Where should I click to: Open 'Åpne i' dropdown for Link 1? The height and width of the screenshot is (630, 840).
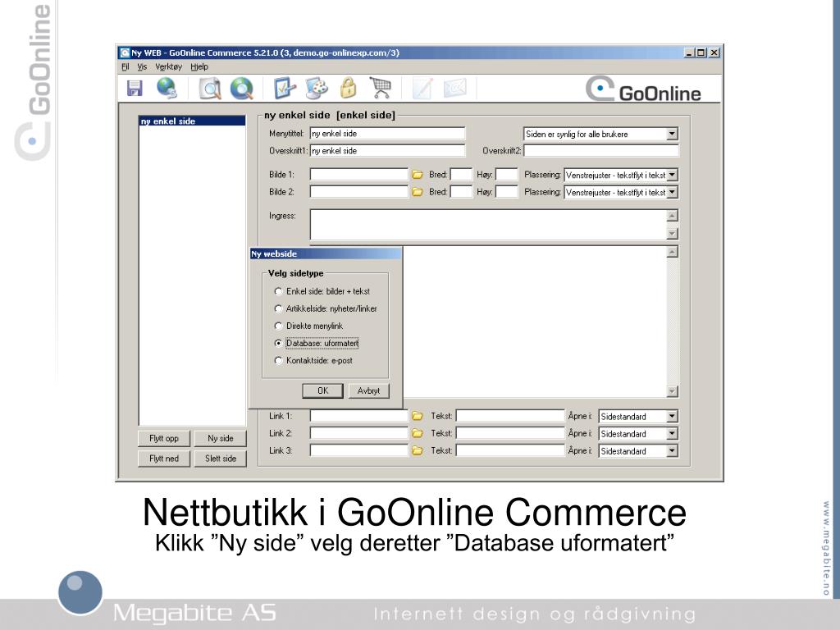point(673,416)
